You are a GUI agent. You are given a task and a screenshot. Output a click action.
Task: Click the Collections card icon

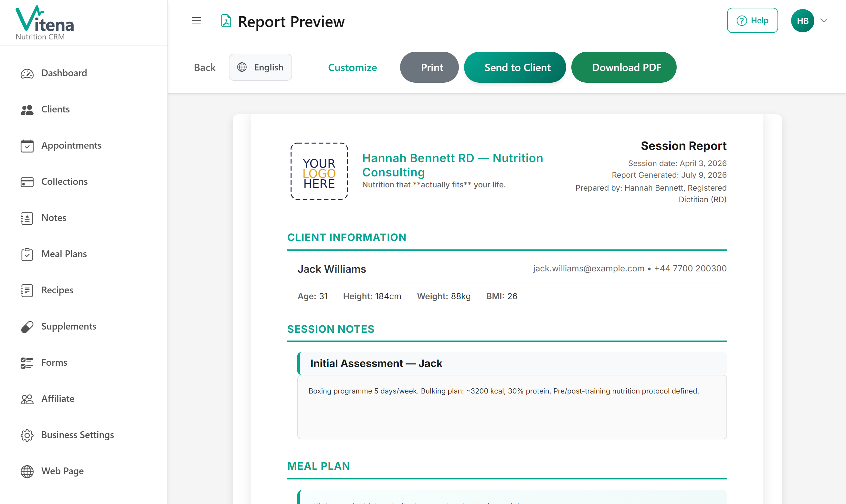pos(27,182)
